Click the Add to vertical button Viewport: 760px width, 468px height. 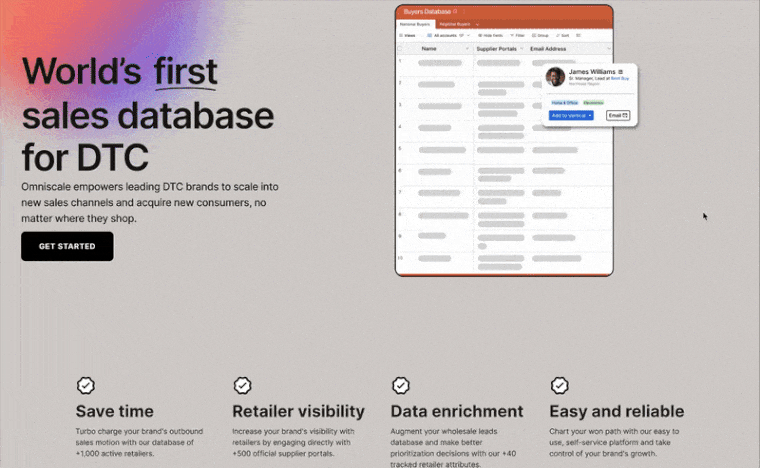coord(571,115)
